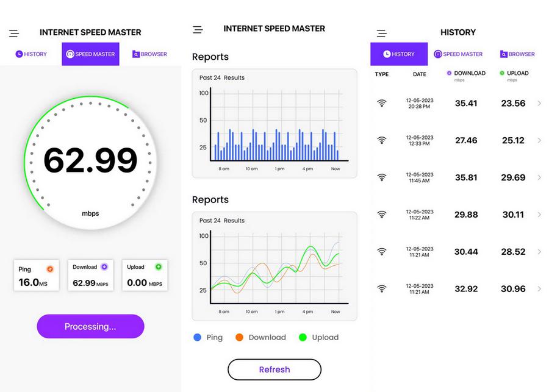Click the line chart of Past 24 Results
Image resolution: width=549 pixels, height=392 pixels.
point(274,266)
